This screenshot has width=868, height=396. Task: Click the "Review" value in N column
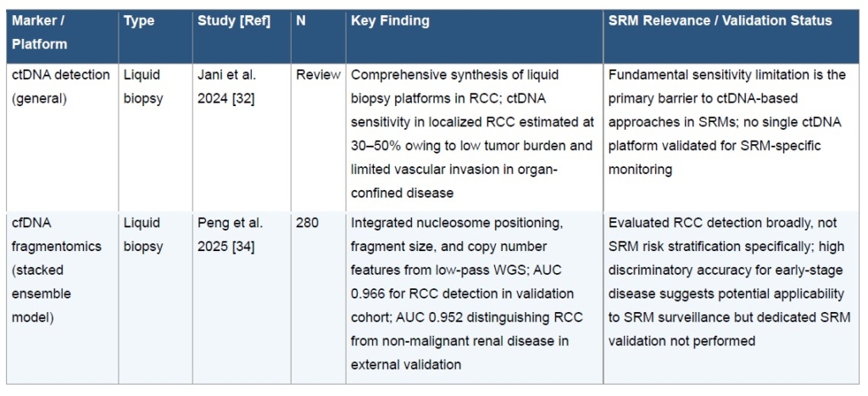[318, 75]
